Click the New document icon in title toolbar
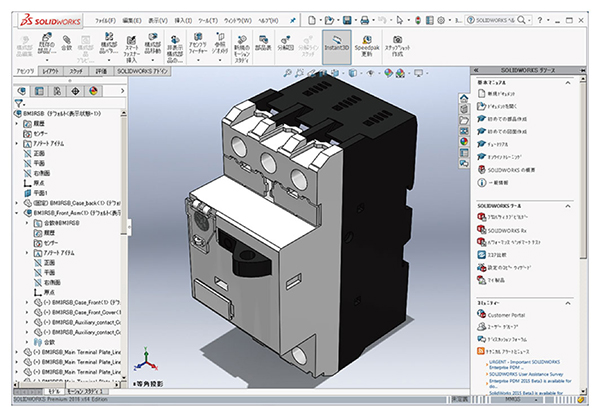600x417 pixels. (x=312, y=20)
